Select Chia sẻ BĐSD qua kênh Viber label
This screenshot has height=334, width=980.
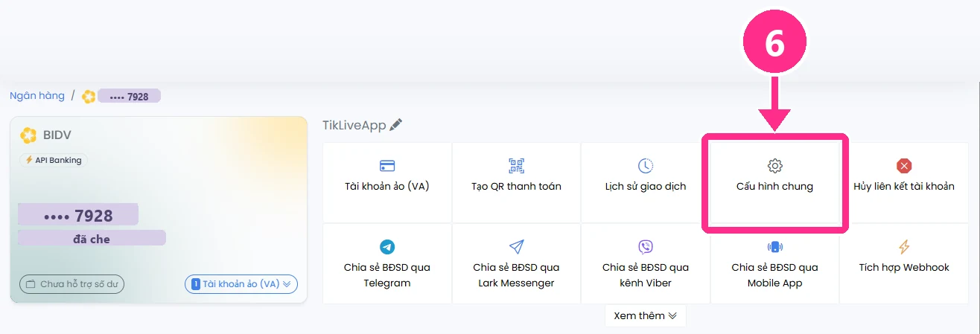[646, 275]
